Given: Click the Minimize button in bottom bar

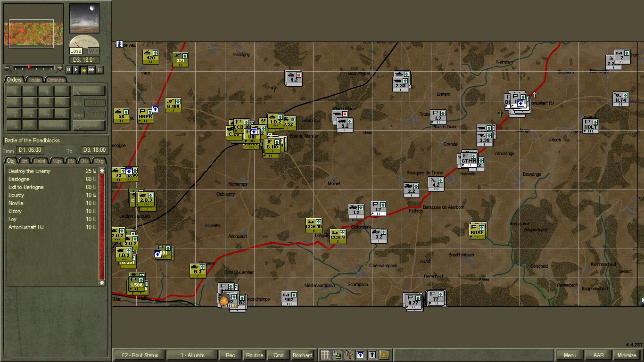Looking at the screenshot, I should pos(627,355).
